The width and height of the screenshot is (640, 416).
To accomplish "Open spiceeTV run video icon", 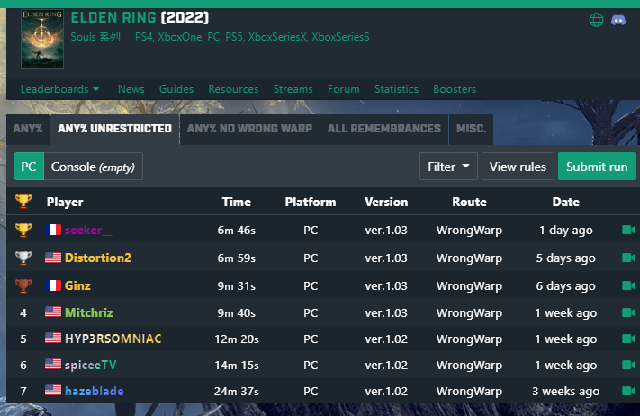I will pyautogui.click(x=628, y=365).
